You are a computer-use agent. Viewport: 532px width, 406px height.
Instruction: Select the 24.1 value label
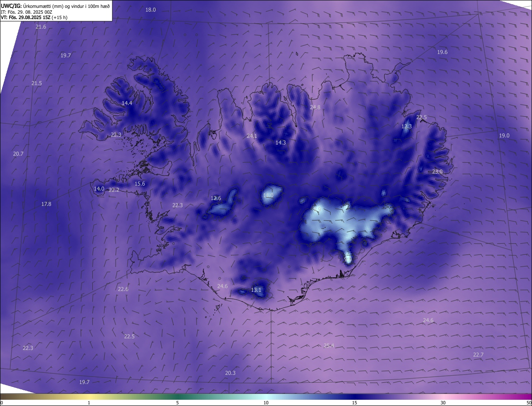(x=252, y=136)
